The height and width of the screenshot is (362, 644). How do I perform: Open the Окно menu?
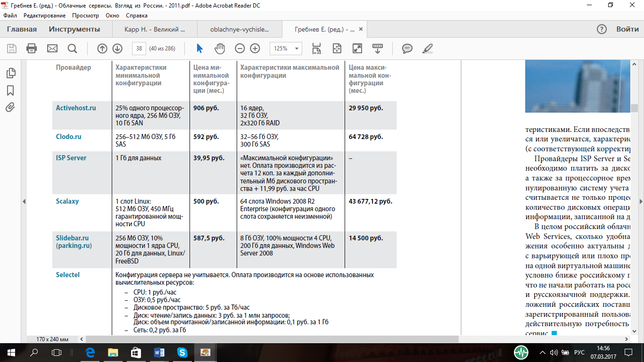pyautogui.click(x=112, y=16)
